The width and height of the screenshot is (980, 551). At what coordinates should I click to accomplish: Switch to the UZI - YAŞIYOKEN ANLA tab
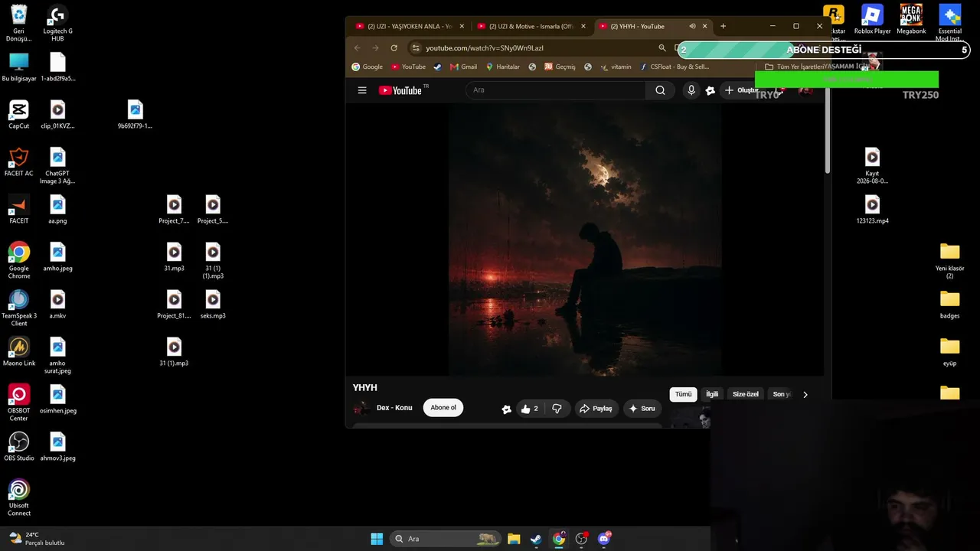tap(410, 26)
